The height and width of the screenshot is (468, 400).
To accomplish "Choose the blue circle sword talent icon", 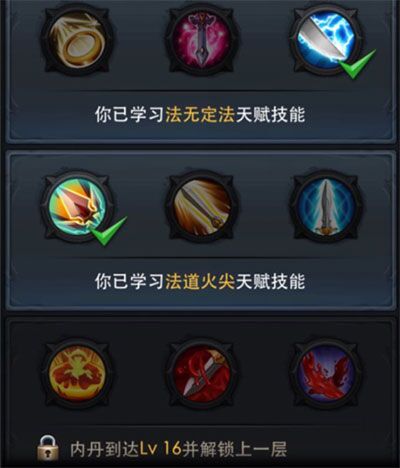I will click(327, 206).
